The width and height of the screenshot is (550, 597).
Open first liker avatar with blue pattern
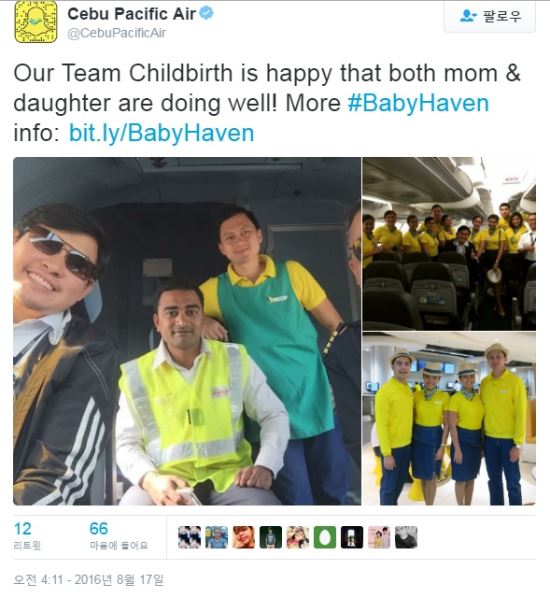point(189,537)
